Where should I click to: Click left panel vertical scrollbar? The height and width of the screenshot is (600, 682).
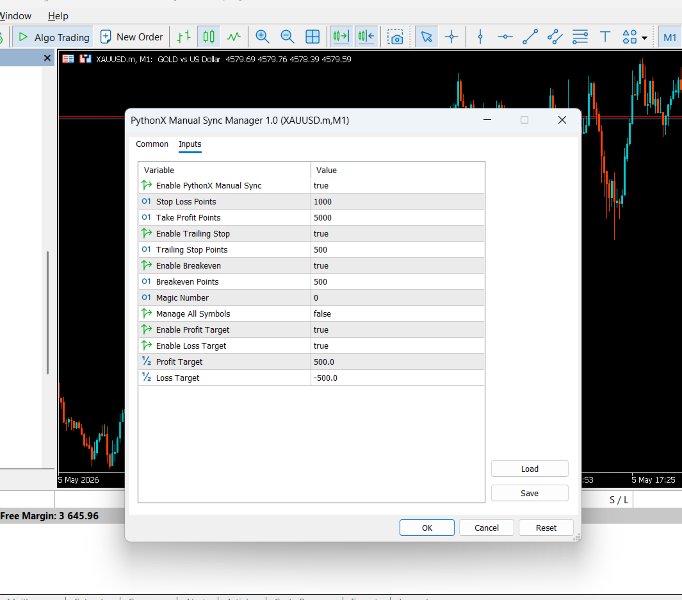coord(47,312)
